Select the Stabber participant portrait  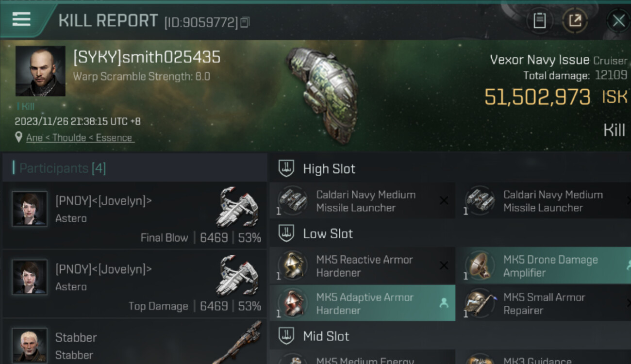tap(30, 345)
